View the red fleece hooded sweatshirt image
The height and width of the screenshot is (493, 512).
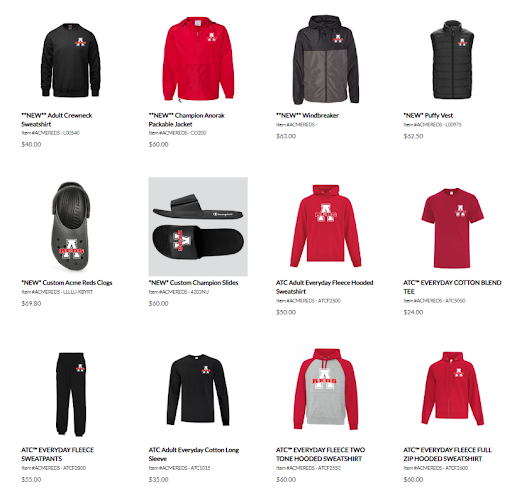click(326, 226)
